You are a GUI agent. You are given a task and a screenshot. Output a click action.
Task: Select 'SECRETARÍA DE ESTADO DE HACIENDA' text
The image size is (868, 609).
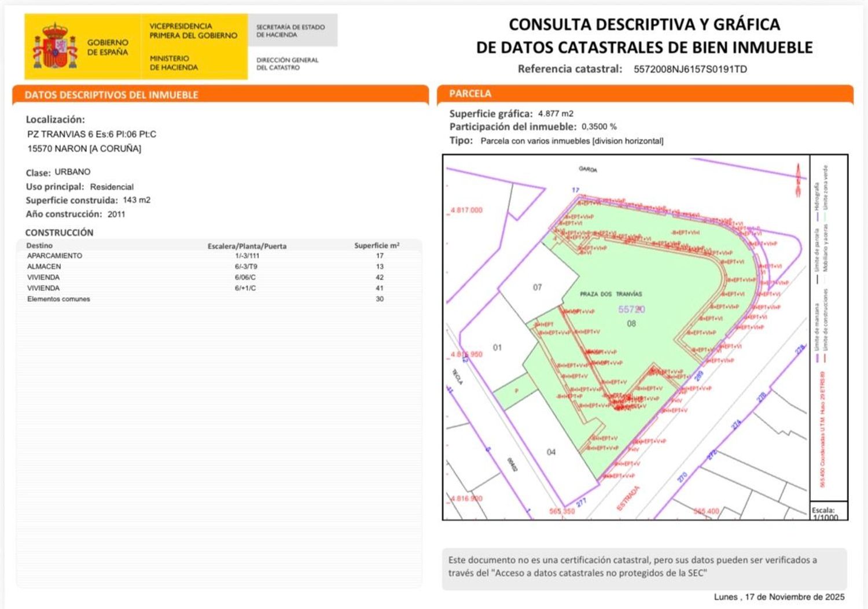coord(290,31)
